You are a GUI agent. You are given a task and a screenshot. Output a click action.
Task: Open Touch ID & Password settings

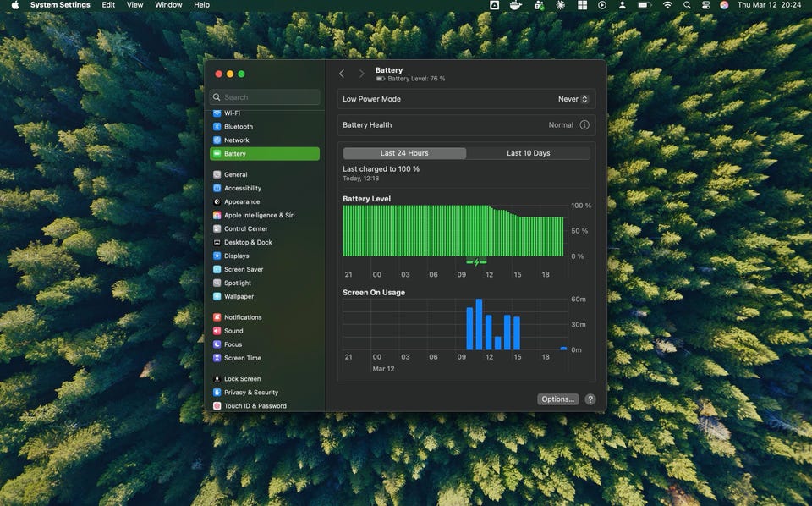tap(255, 406)
